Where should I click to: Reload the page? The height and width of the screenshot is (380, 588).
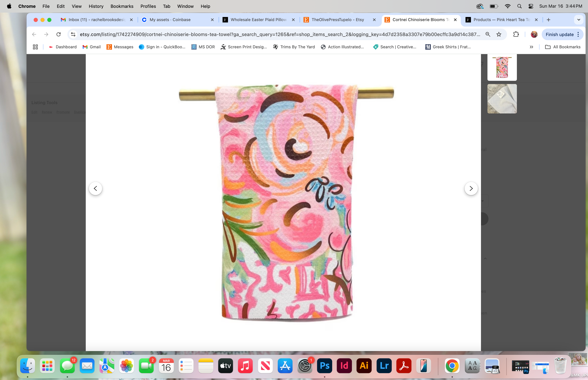[59, 34]
